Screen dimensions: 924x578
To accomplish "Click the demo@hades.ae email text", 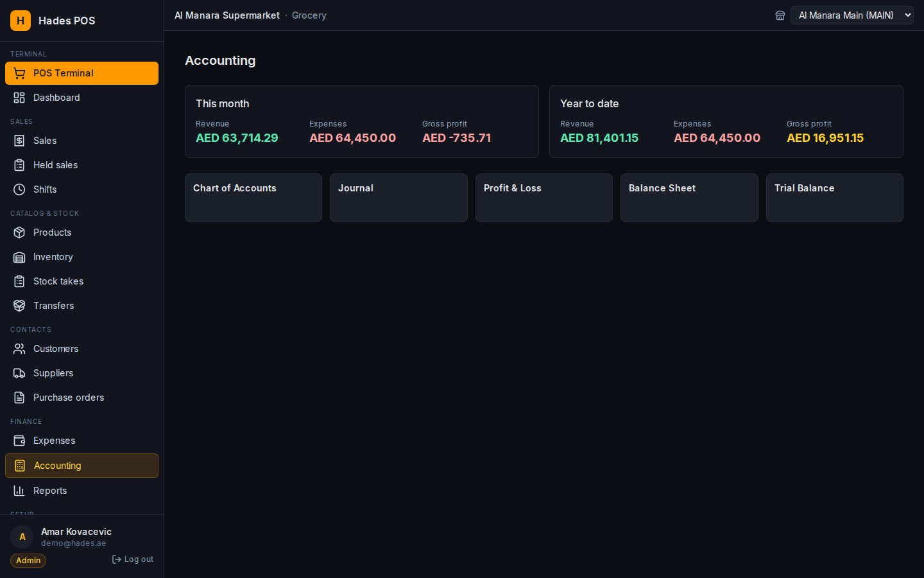I will coord(74,543).
